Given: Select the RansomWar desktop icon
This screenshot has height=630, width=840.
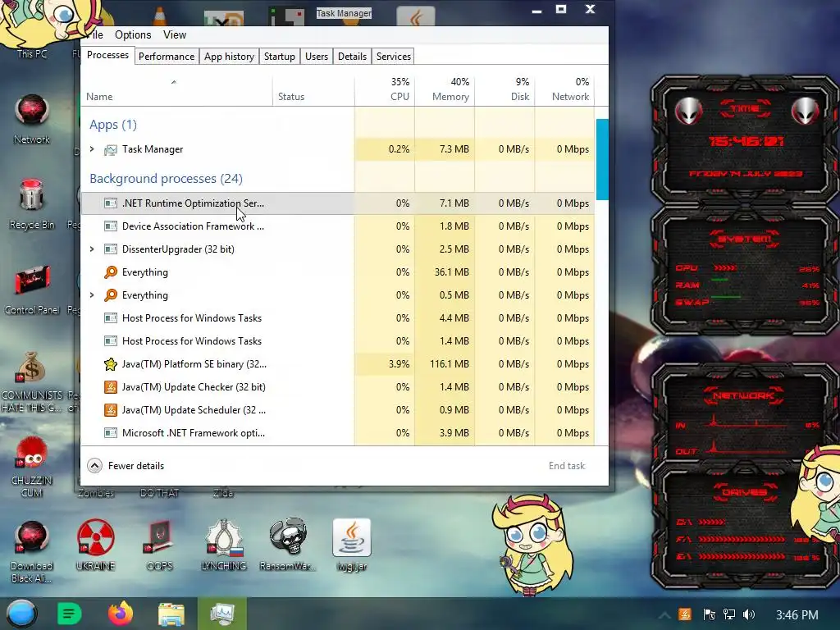Looking at the screenshot, I should (x=288, y=545).
